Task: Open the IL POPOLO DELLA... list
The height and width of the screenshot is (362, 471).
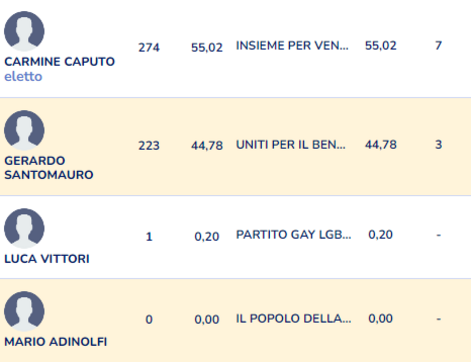Action: (294, 319)
